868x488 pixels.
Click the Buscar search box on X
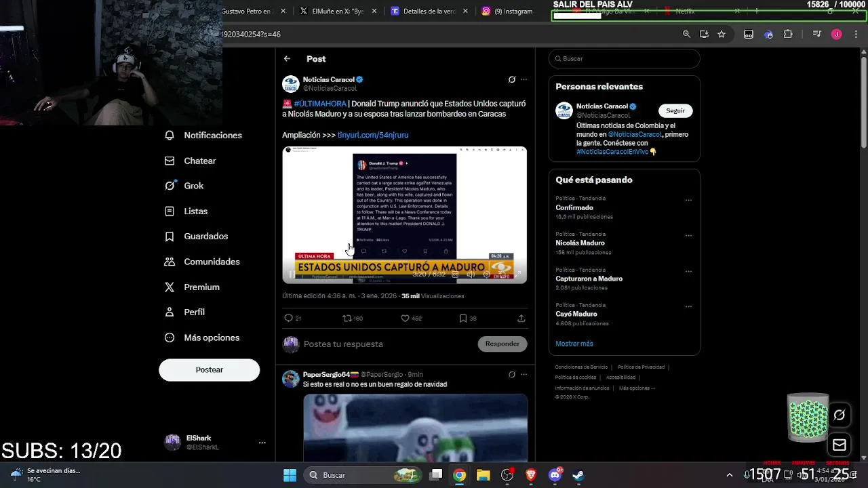click(x=624, y=58)
